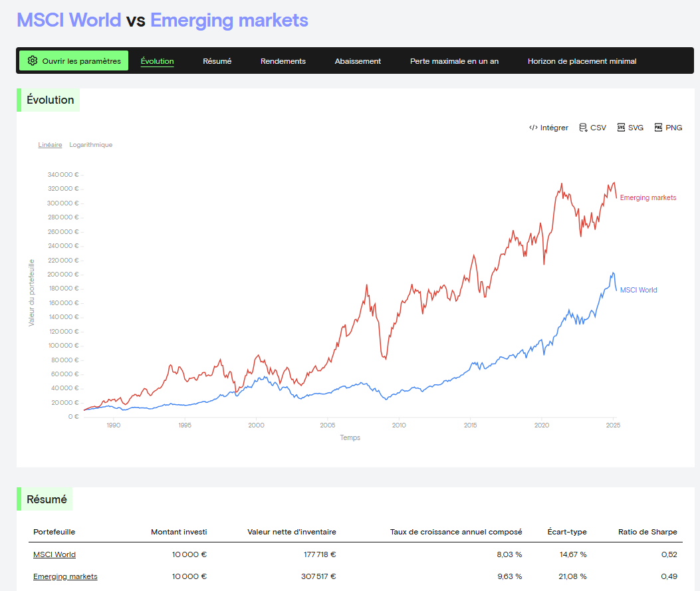Click the 177 718 € value
The image size is (700, 591).
(x=320, y=554)
